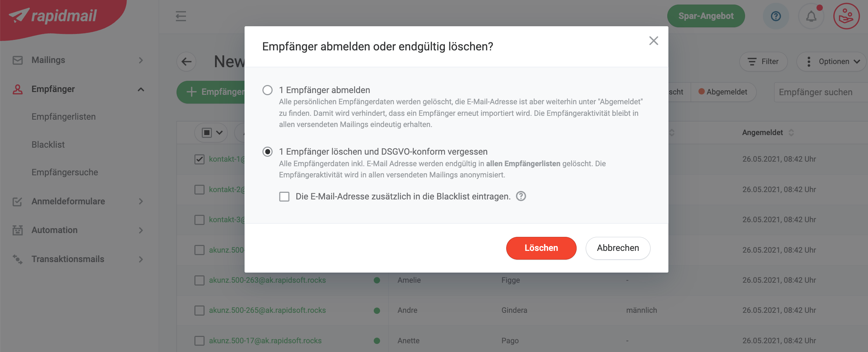Click the notification bell icon
Viewport: 868px width, 352px height.
coord(811,16)
